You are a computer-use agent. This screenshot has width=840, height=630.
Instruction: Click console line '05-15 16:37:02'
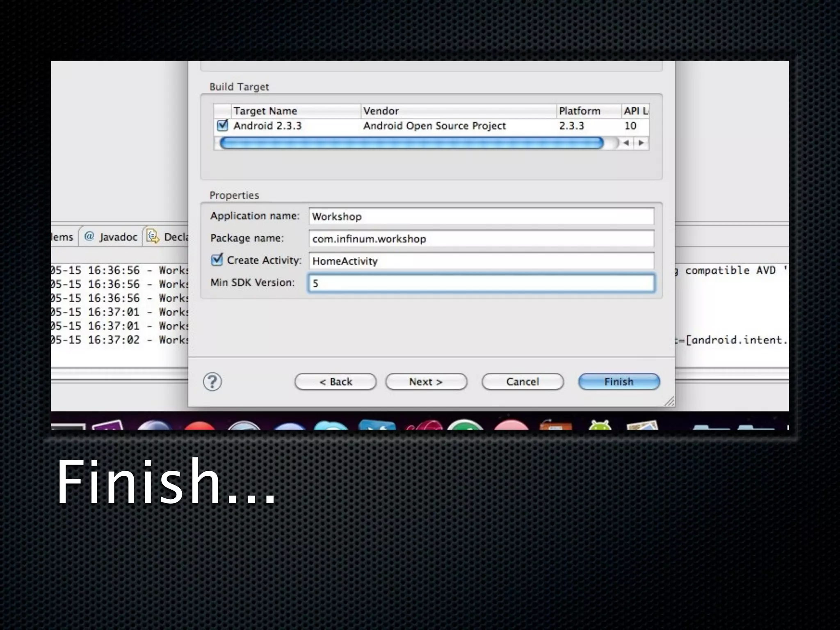click(x=119, y=340)
